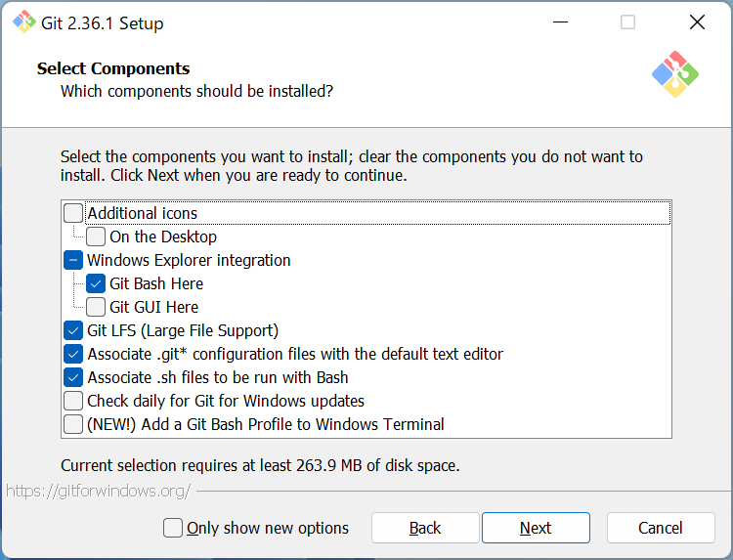Open the gitforwindows.org link

(98, 491)
